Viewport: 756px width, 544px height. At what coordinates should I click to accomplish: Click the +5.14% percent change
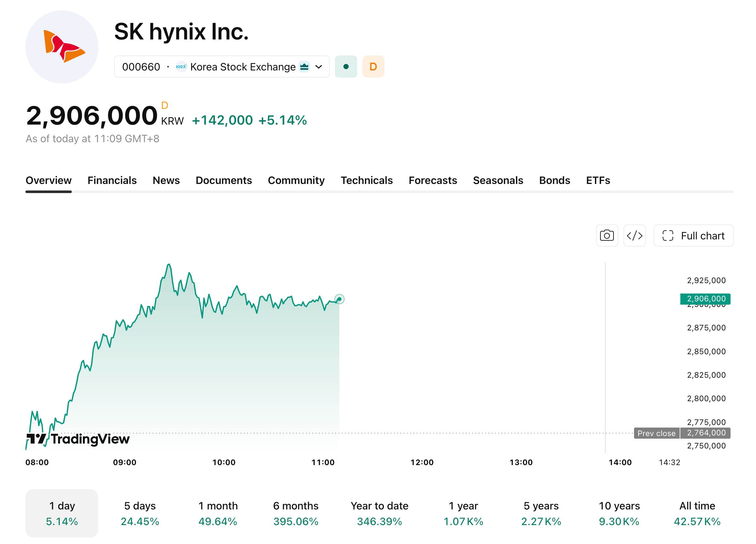[x=283, y=120]
